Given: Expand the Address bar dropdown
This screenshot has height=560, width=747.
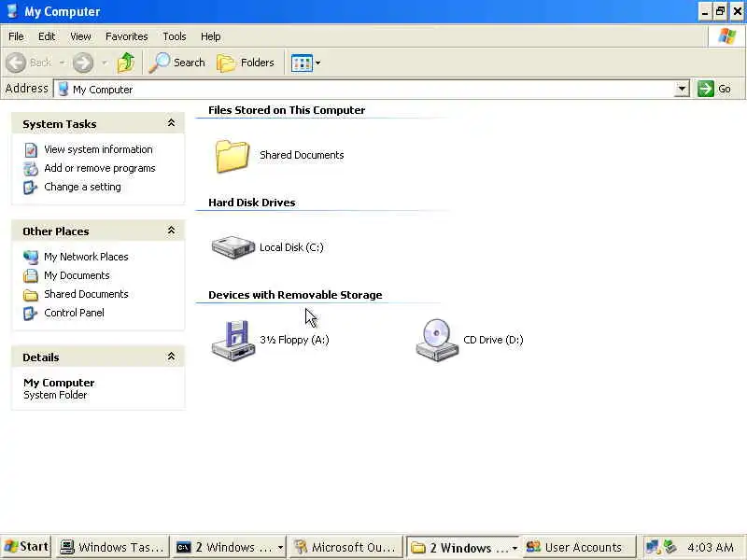Looking at the screenshot, I should pos(682,89).
